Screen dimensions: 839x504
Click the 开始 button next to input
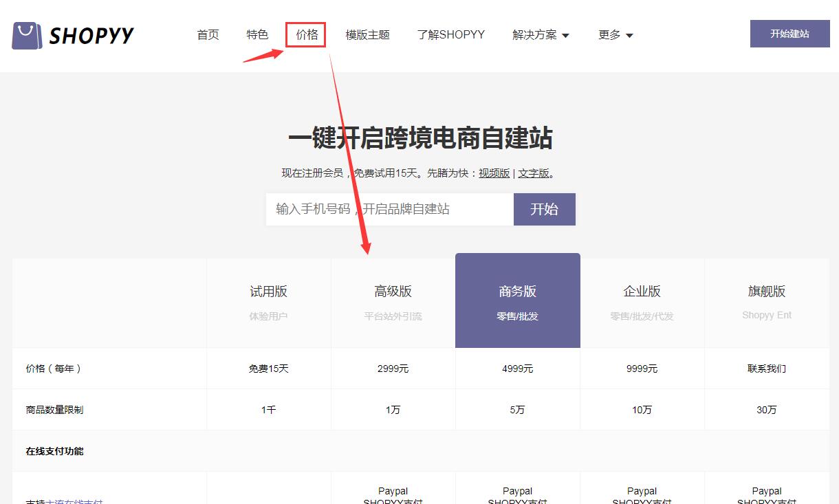click(x=545, y=209)
